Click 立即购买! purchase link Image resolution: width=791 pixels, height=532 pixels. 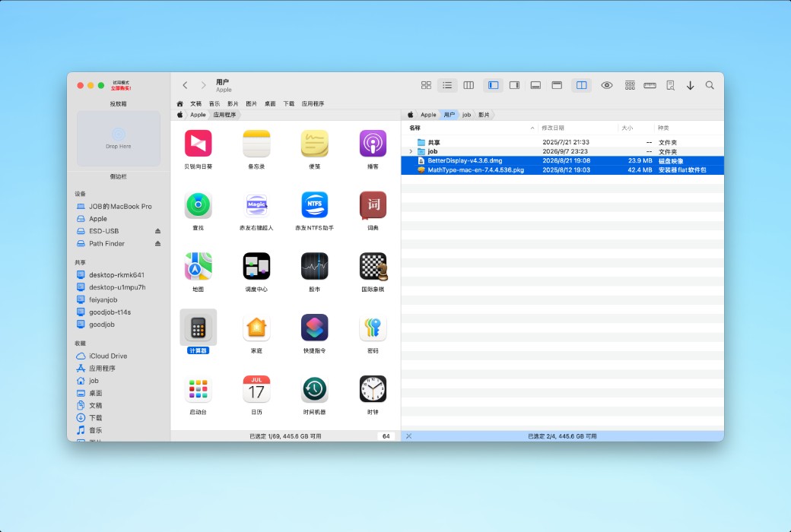[x=121, y=88]
